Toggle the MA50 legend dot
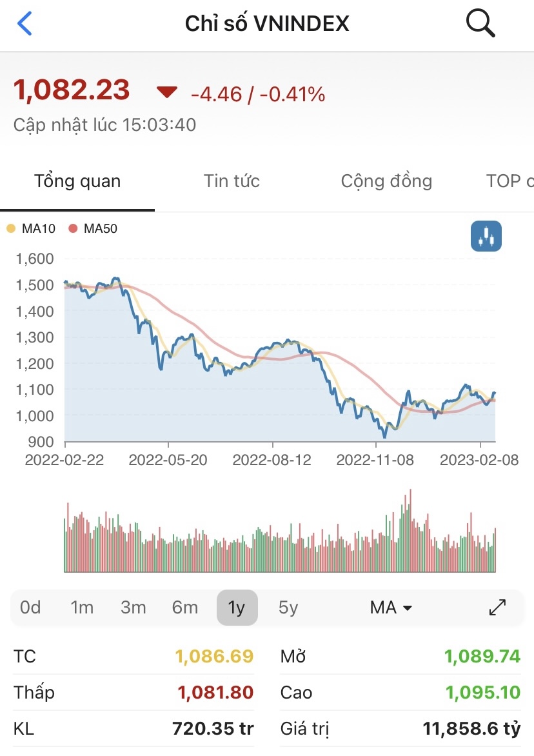Image resolution: width=534 pixels, height=756 pixels. tap(72, 228)
